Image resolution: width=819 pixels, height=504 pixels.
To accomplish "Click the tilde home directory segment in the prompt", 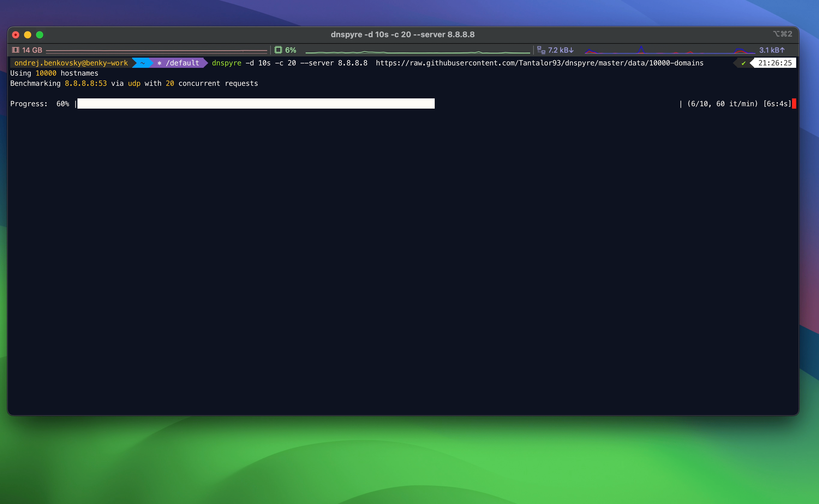I will point(142,63).
